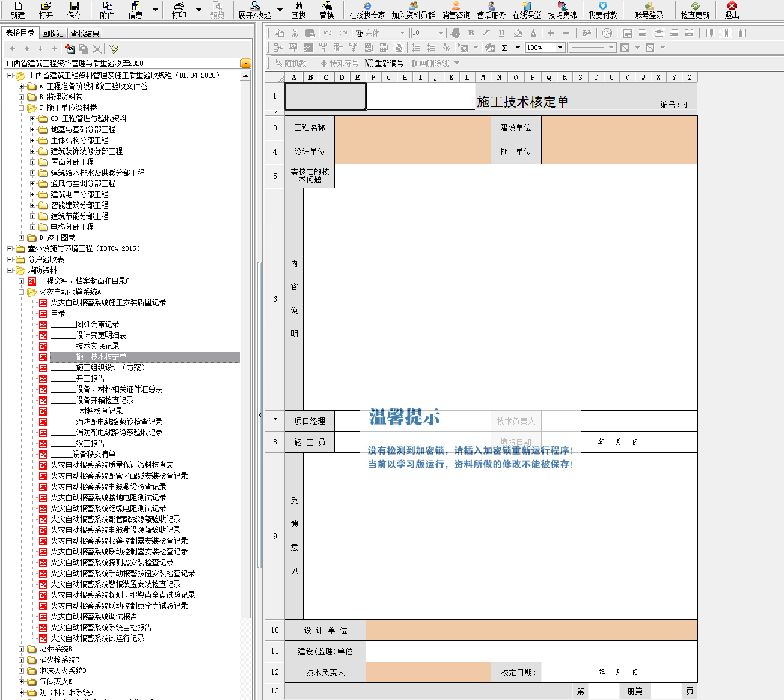Click the red 退出 exit icon

(732, 10)
